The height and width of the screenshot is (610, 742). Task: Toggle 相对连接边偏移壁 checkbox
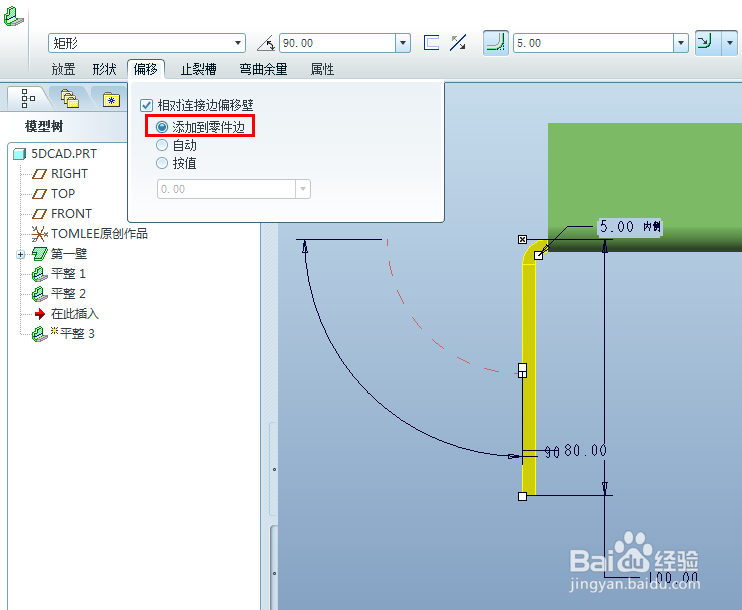147,105
